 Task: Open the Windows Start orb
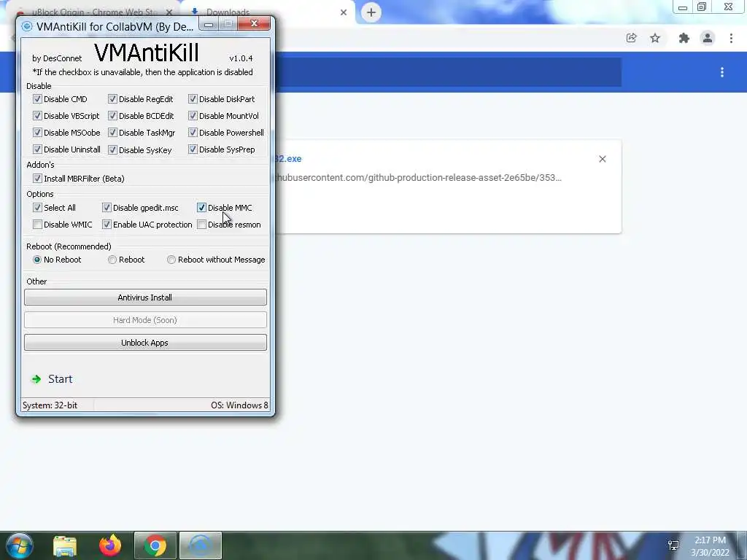(20, 545)
